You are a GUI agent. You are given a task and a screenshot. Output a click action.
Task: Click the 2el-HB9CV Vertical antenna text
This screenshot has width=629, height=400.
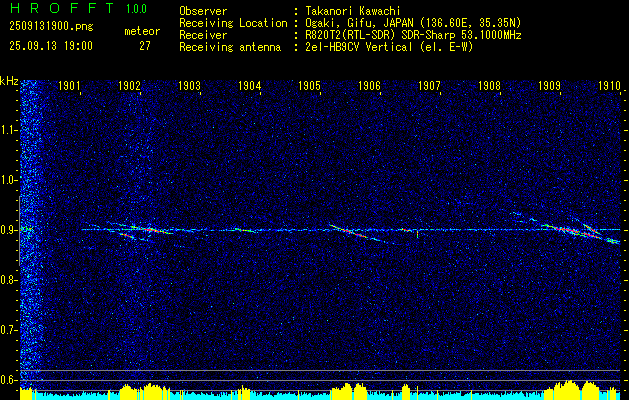[390, 47]
